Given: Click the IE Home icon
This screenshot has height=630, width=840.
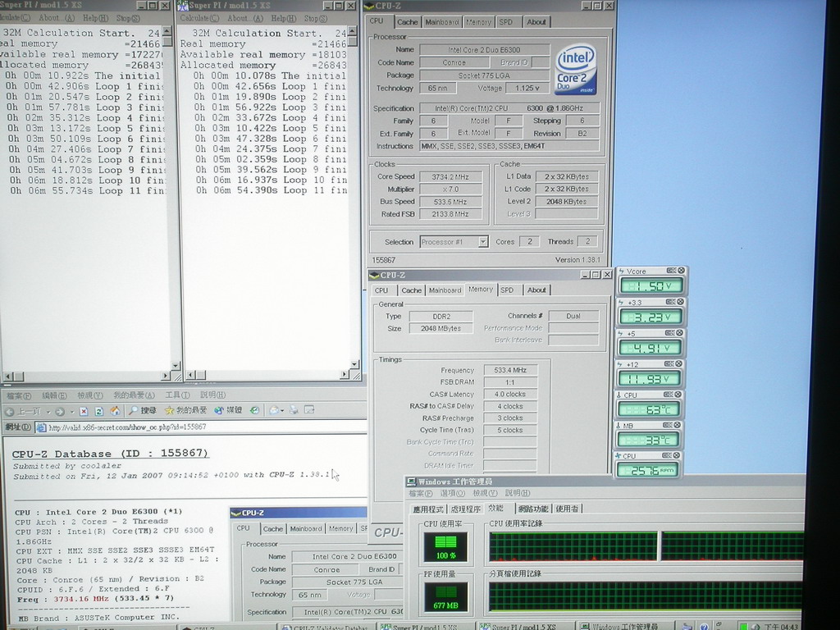Looking at the screenshot, I should [x=115, y=411].
